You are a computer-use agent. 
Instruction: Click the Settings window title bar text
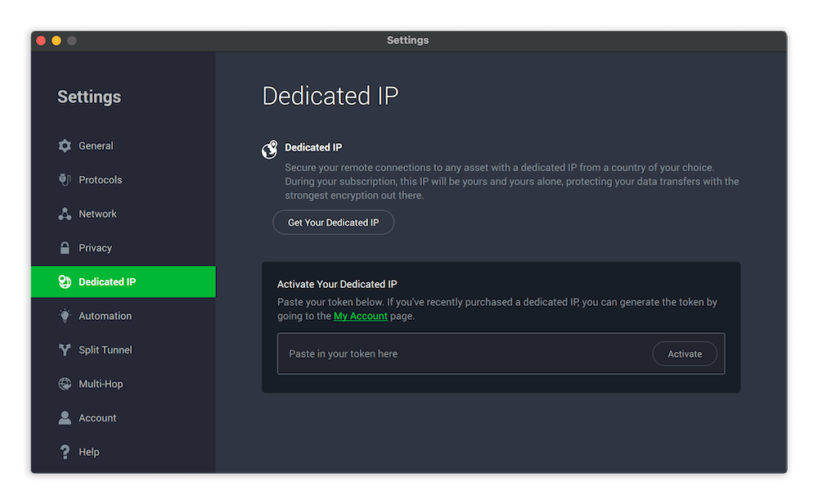408,40
